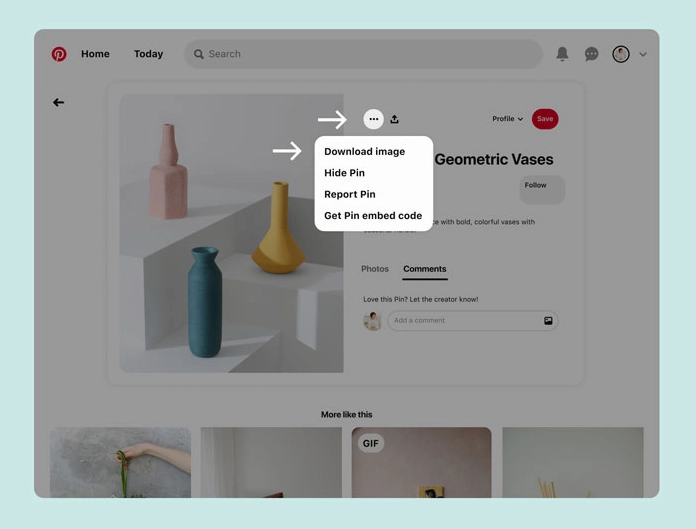Viewport: 696px width, 529px height.
Task: Choose Hide Pin in the menu
Action: pos(344,173)
